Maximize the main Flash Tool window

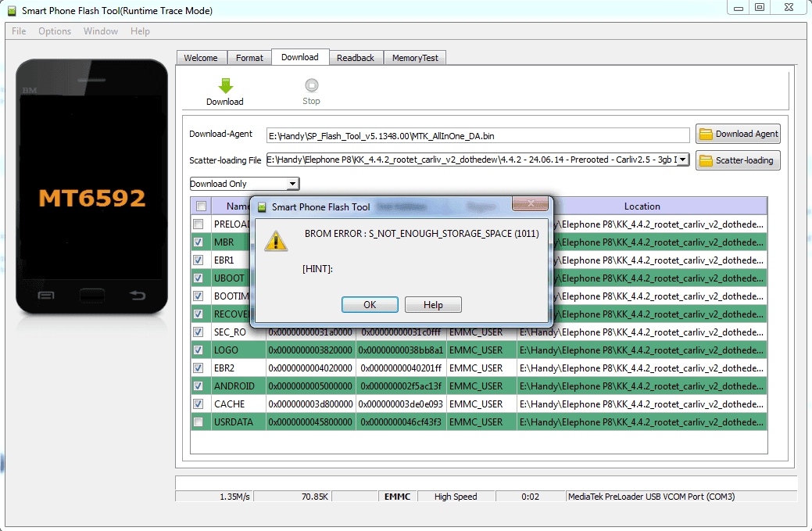[x=760, y=7]
